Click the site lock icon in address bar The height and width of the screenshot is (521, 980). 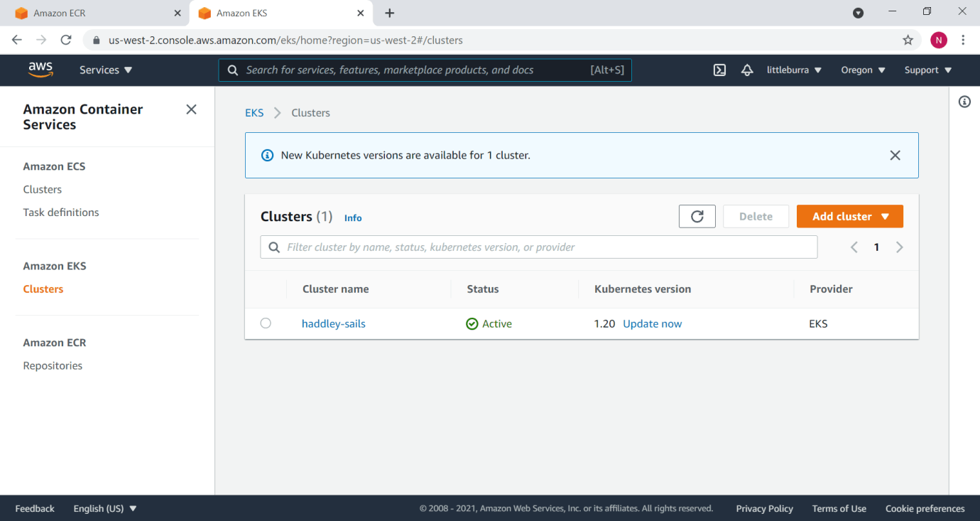97,41
